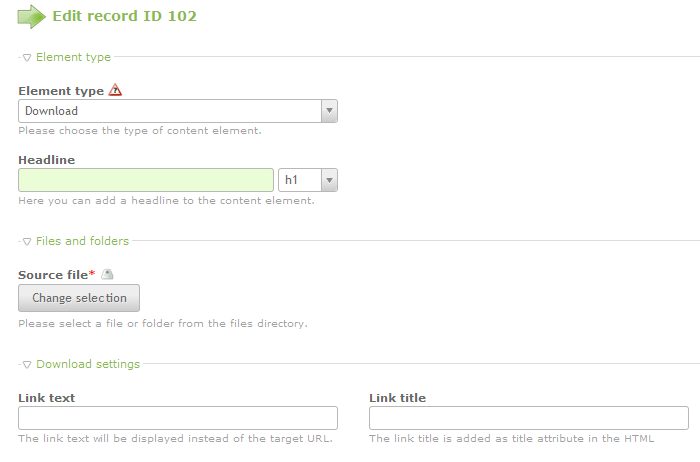Open the Element type dropdown showing Download
The image size is (700, 462).
click(178, 111)
